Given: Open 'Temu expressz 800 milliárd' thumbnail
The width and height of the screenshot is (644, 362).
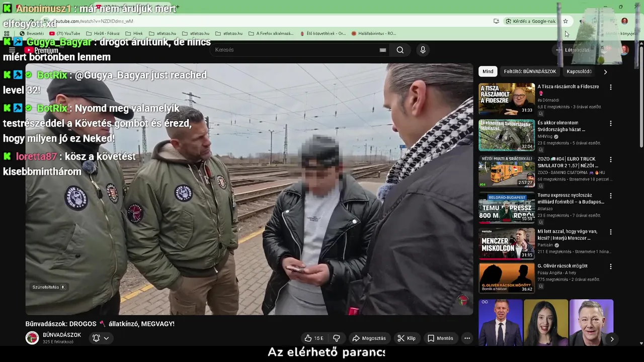Looking at the screenshot, I should pyautogui.click(x=507, y=208).
